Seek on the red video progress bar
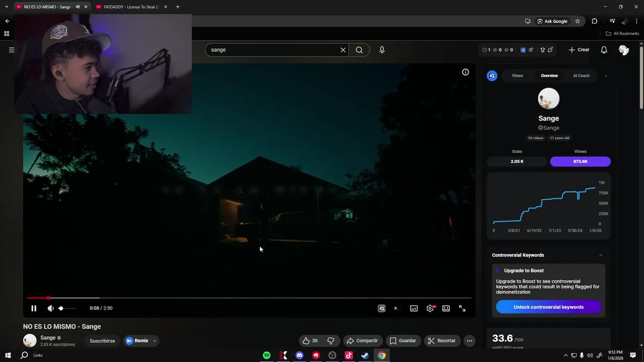The height and width of the screenshot is (362, 644). (249, 298)
